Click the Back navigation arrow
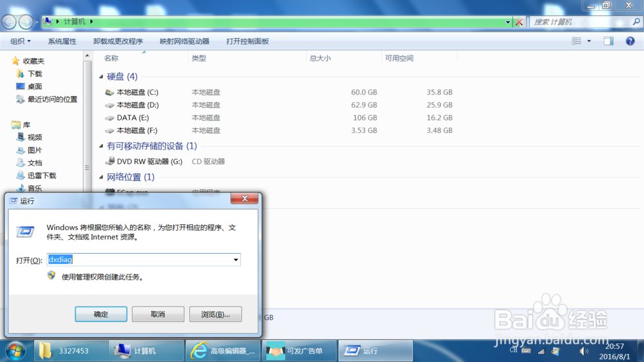The height and width of the screenshot is (362, 644). click(9, 22)
